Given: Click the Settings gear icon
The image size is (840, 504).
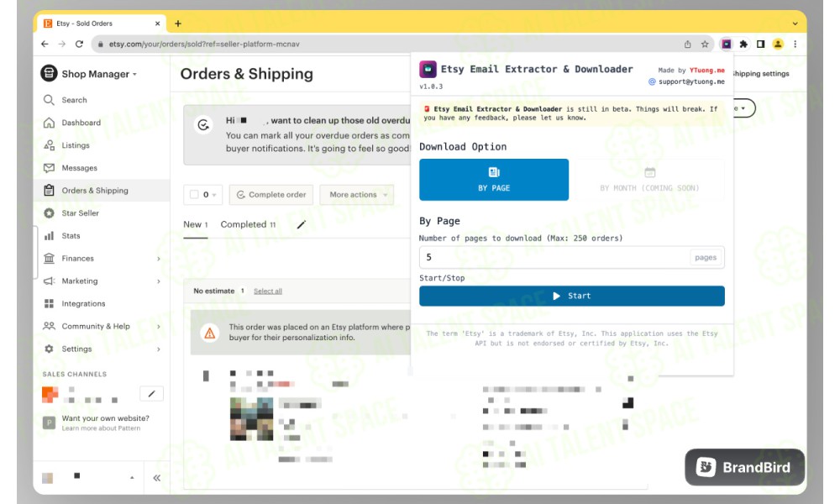Looking at the screenshot, I should tap(49, 349).
